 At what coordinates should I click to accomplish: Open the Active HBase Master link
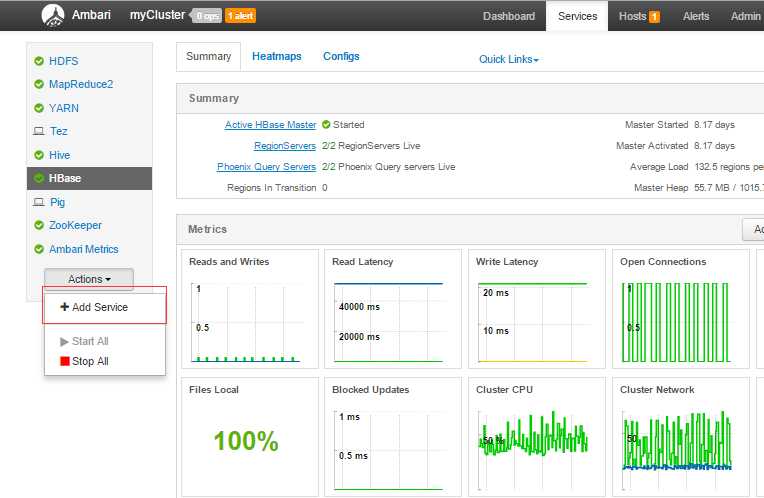click(x=270, y=125)
